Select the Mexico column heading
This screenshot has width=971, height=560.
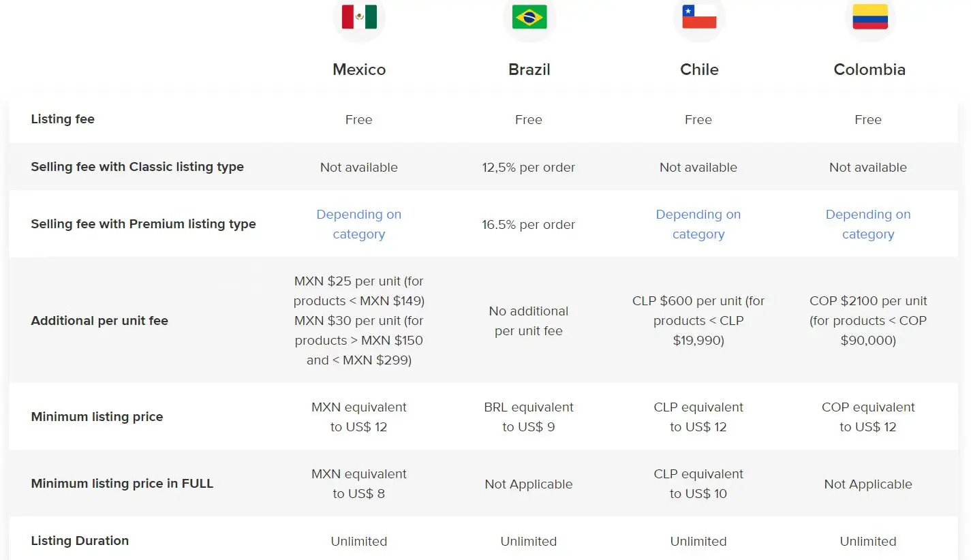(x=359, y=69)
